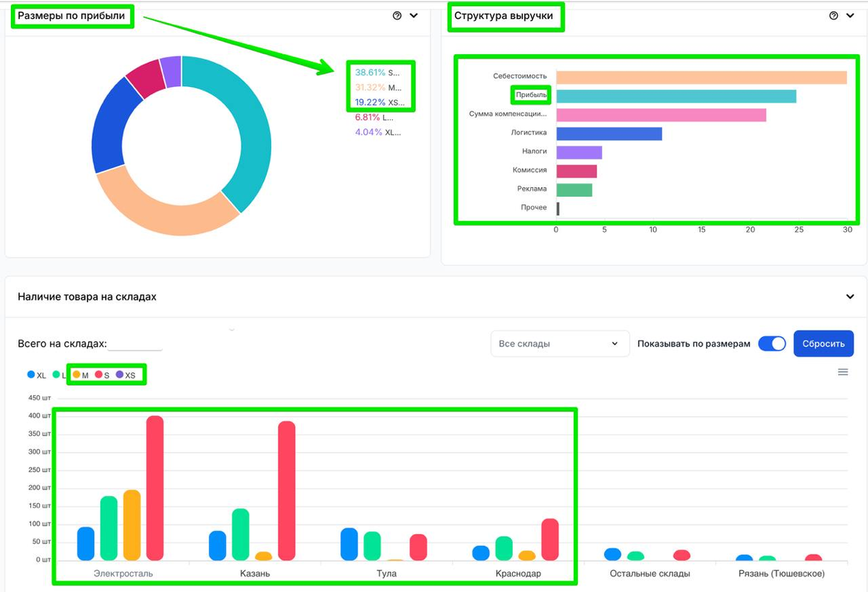Collapse the Структура выручки panel chevron
The height and width of the screenshot is (592, 868).
coord(850,15)
